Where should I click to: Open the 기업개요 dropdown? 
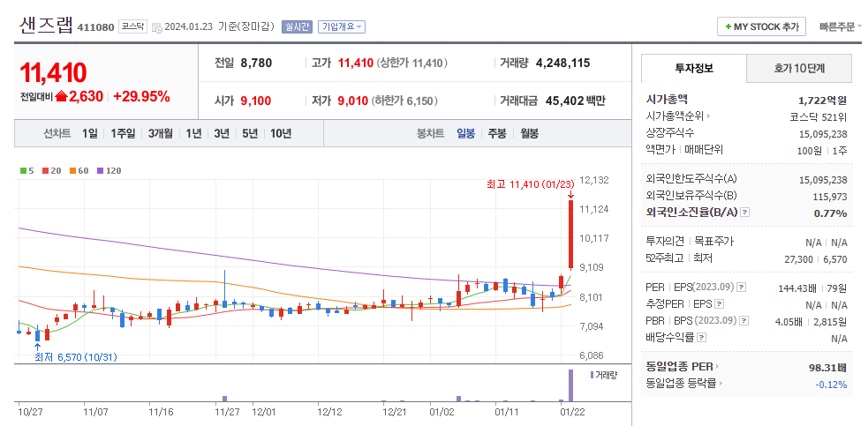pos(342,26)
